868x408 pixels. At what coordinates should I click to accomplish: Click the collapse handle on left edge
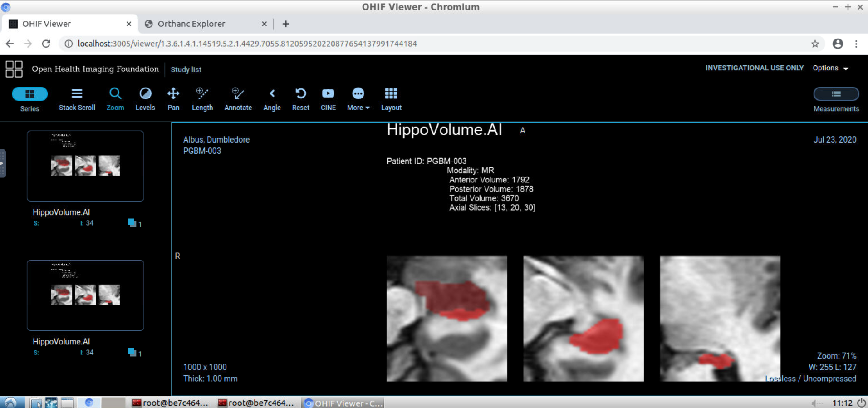(2, 163)
